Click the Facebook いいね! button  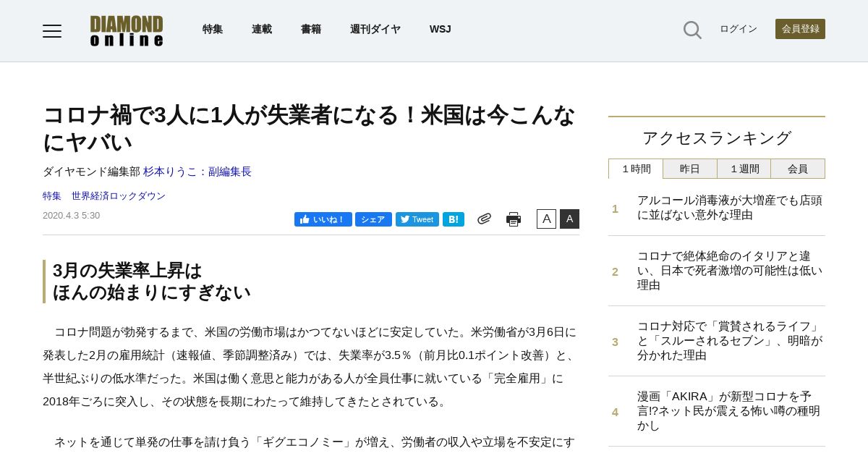[x=323, y=219]
